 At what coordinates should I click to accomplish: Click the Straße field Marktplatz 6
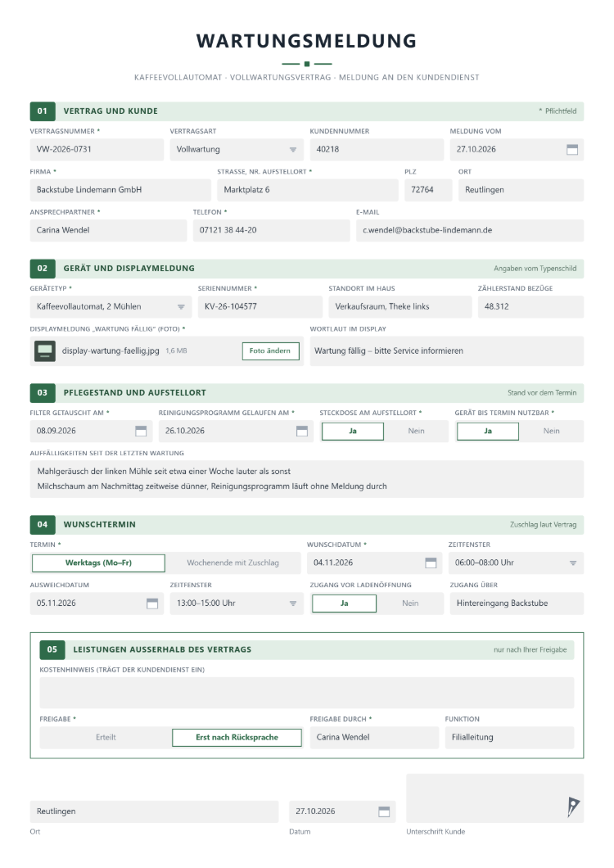point(308,190)
